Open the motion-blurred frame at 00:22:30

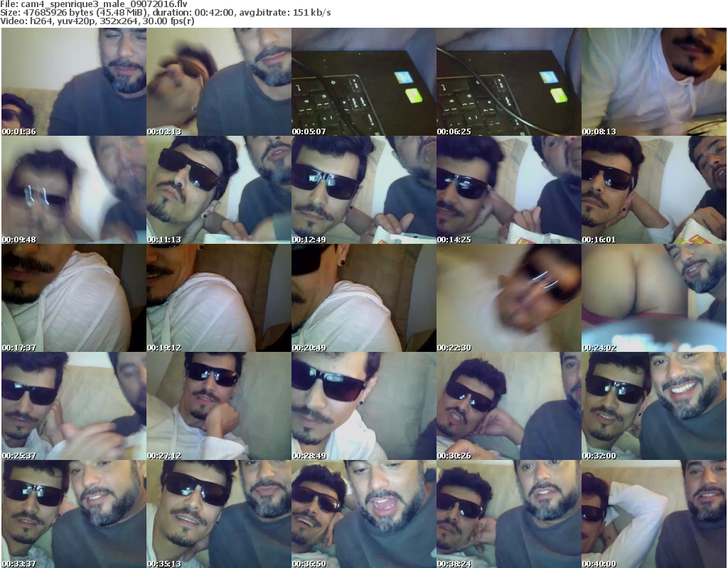[509, 298]
